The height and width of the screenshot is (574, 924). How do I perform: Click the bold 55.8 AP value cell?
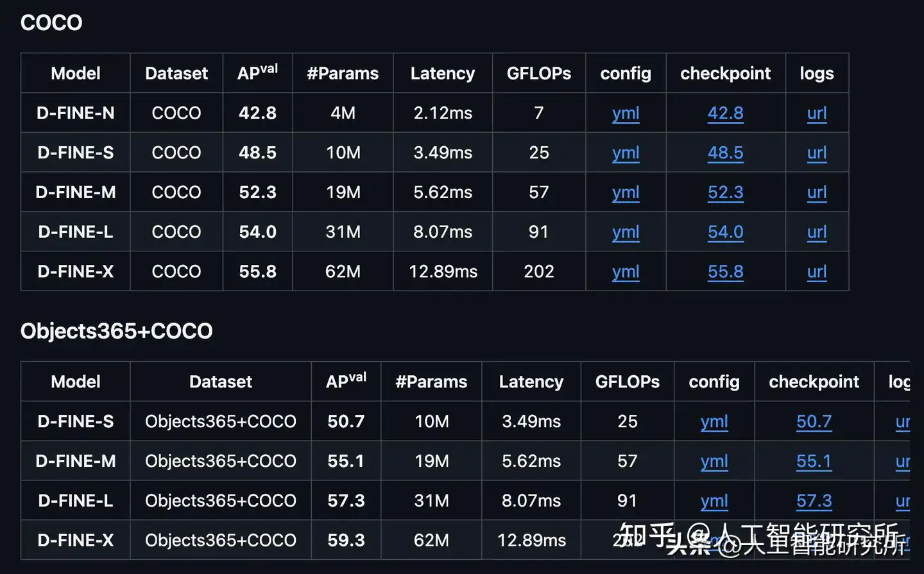click(257, 271)
